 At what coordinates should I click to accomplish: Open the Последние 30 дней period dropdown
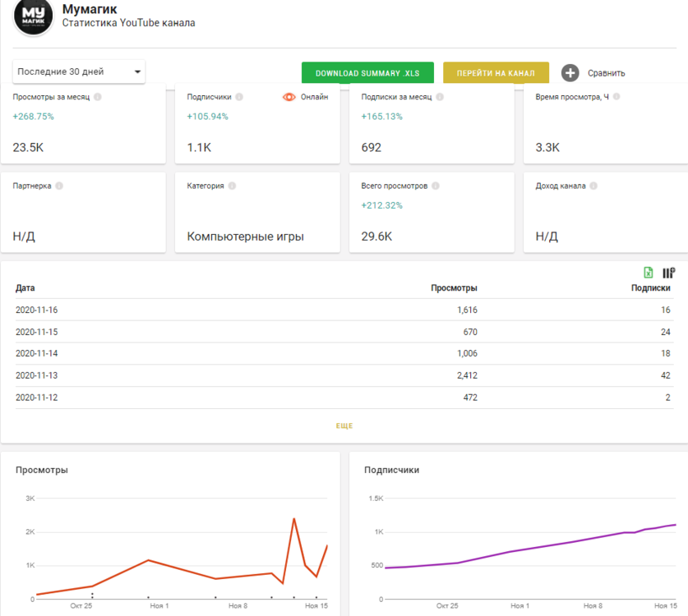point(79,72)
